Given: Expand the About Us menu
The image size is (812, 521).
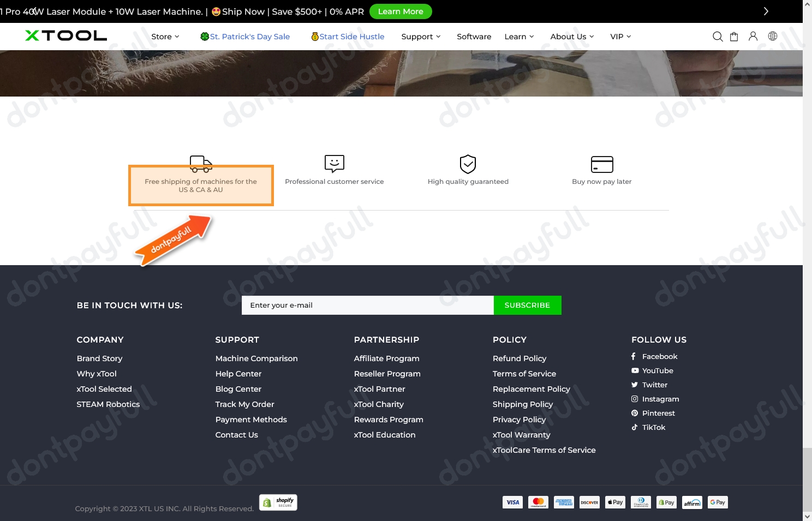Looking at the screenshot, I should pyautogui.click(x=571, y=37).
